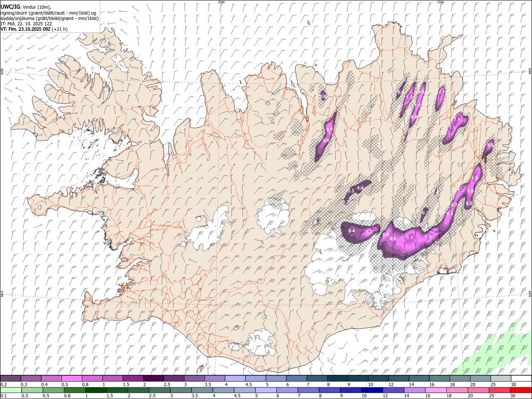Click the 'UWC/IG: Vindur (10m)' title text
Image resolution: width=532 pixels, height=399 pixels.
click(x=26, y=7)
